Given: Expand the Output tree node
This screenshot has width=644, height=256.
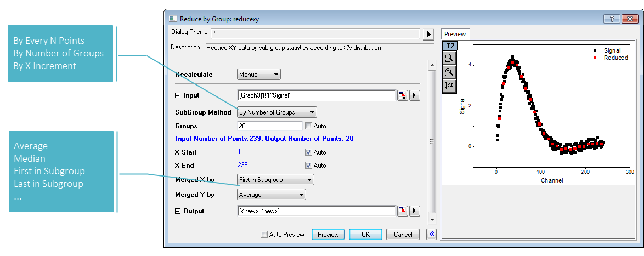Looking at the screenshot, I should pos(178,211).
